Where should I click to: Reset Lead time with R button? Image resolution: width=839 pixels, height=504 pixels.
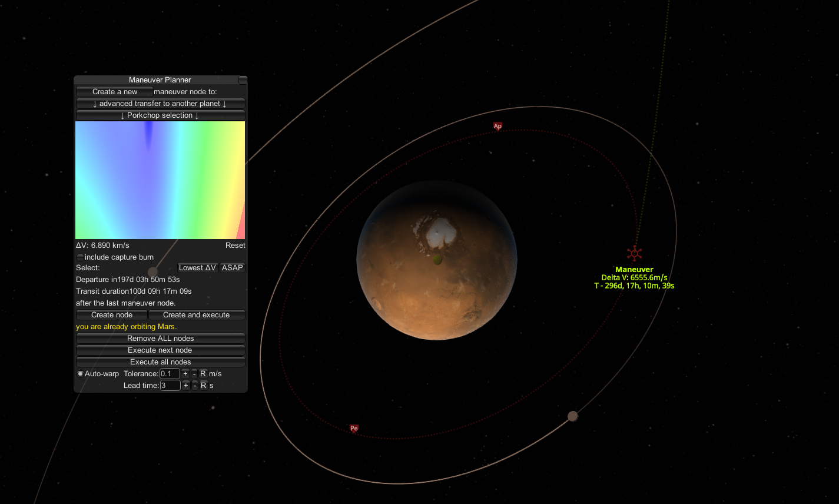coord(204,386)
